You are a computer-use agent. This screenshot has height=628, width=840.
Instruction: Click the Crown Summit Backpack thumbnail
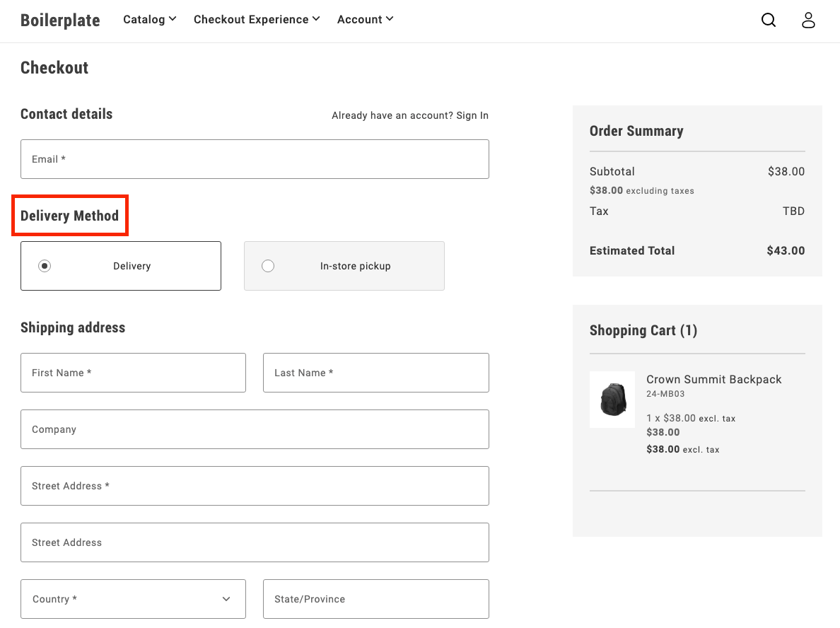pos(612,400)
